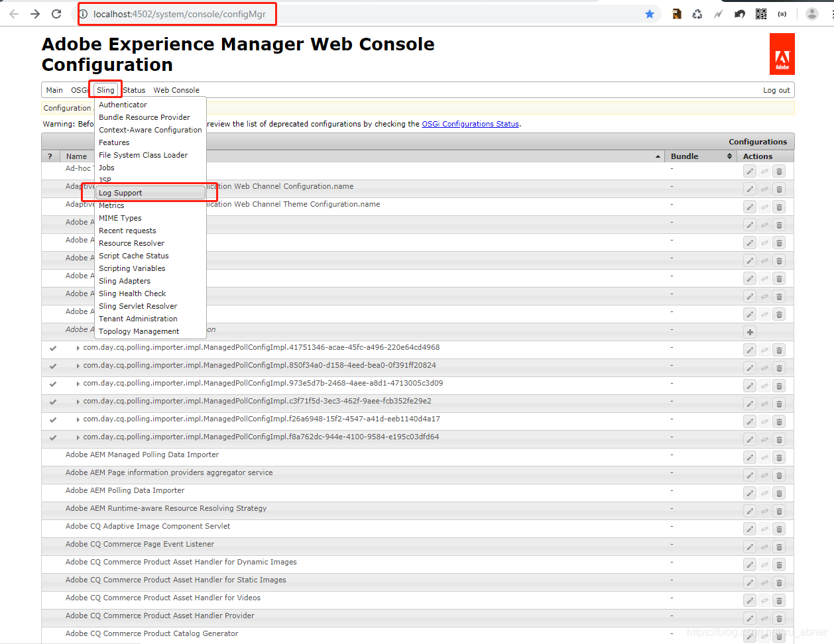Delete Adobe CQ Adaptive Image Component Servlet
This screenshot has width=834, height=644.
coord(779,529)
